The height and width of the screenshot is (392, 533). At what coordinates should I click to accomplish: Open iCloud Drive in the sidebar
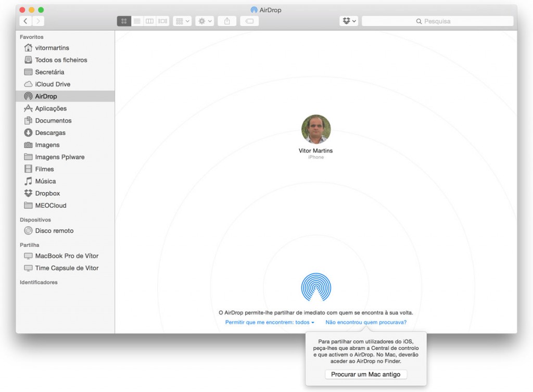pos(65,84)
